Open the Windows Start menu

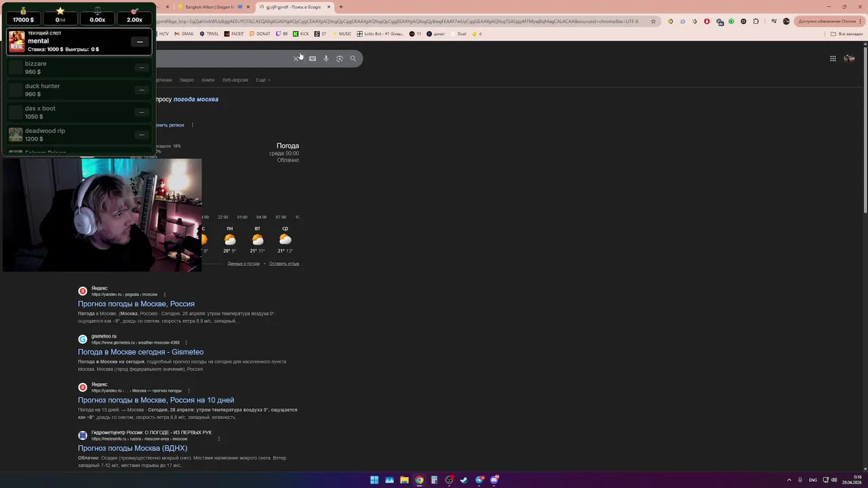click(x=374, y=480)
